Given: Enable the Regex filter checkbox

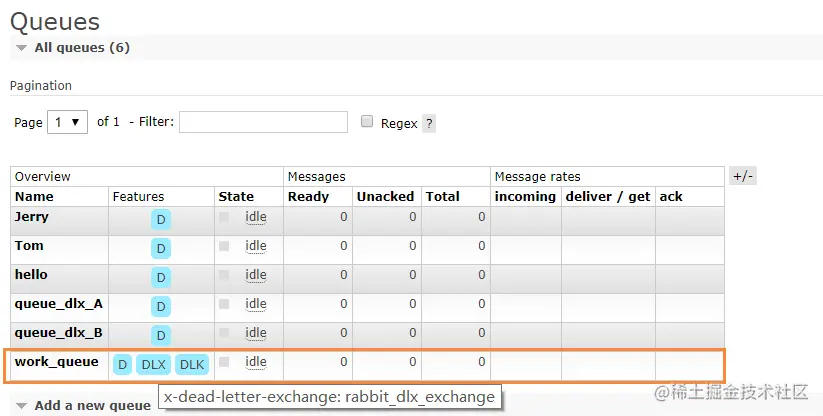Looking at the screenshot, I should [367, 122].
